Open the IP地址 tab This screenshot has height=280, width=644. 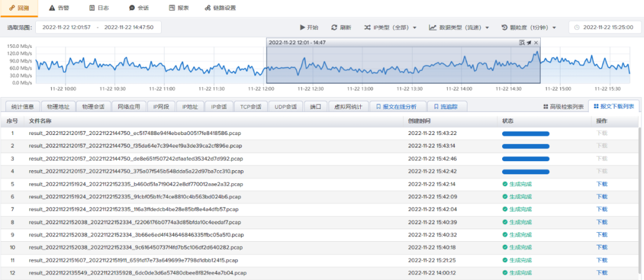pyautogui.click(x=190, y=106)
